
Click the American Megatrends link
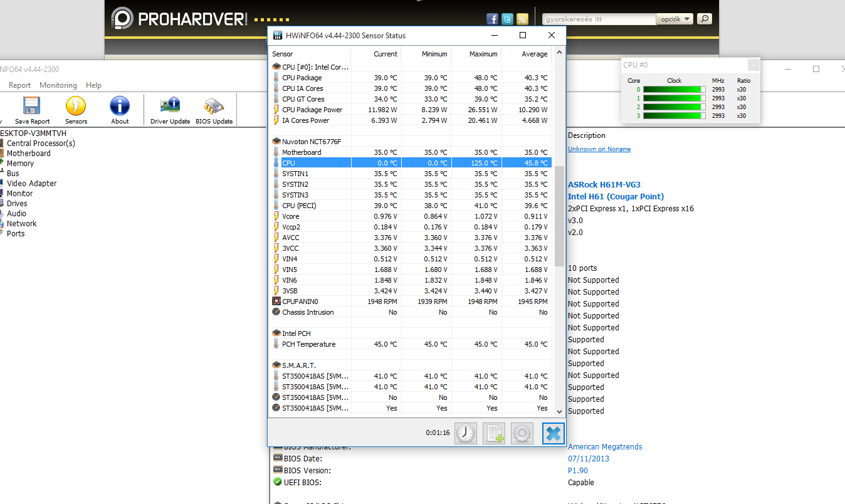(x=605, y=447)
